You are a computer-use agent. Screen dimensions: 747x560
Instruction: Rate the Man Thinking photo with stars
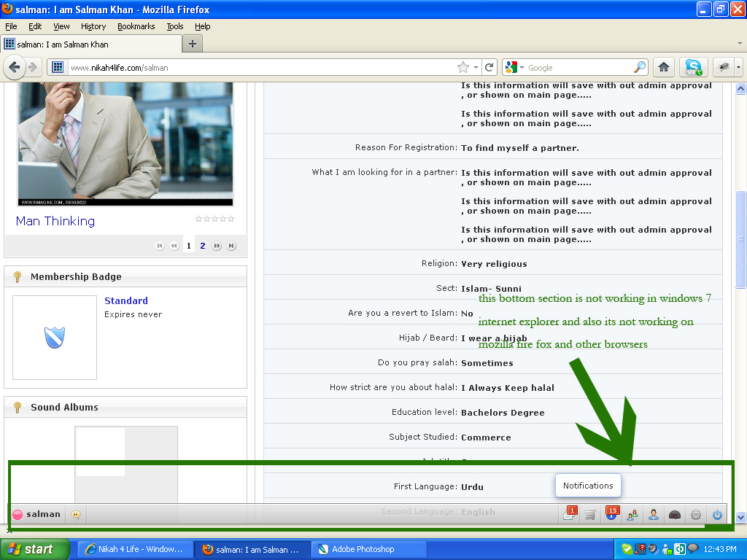214,219
